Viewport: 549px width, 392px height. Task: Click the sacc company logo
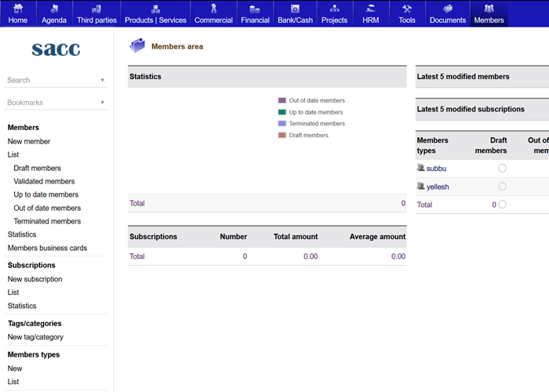tap(56, 49)
